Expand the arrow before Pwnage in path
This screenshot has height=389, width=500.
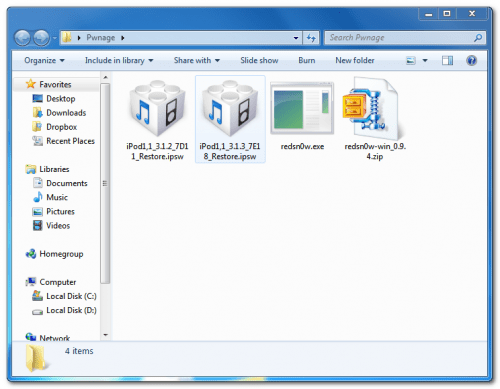tap(79, 38)
